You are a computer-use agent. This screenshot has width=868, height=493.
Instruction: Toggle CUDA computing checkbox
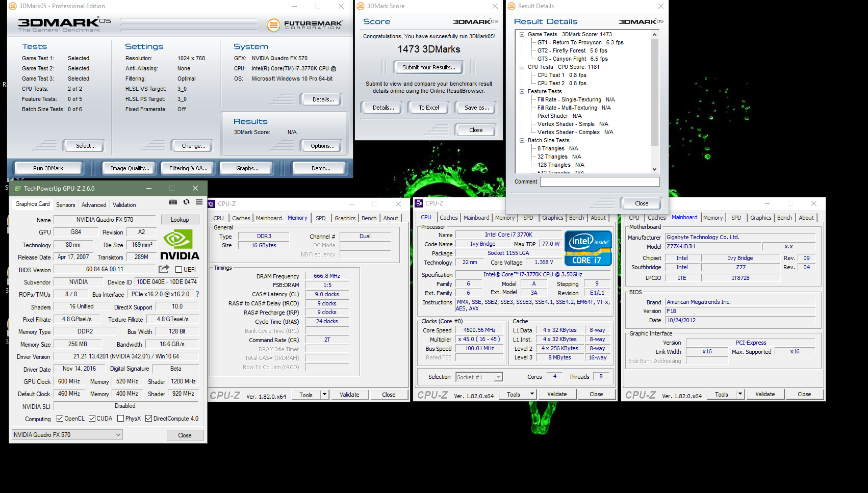(92, 419)
